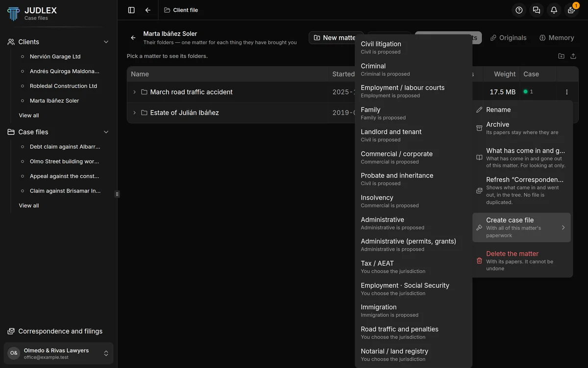Click the Clients people icon
The height and width of the screenshot is (368, 588).
tap(11, 42)
